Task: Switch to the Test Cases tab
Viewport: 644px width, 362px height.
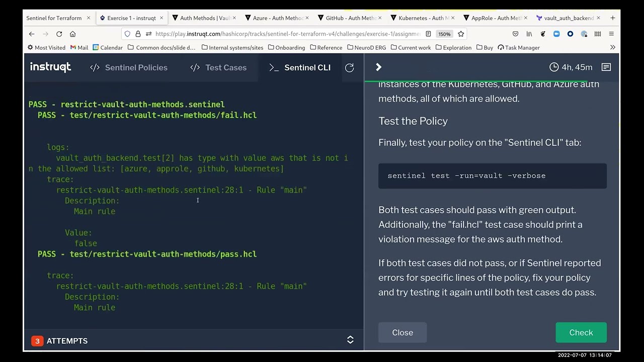Action: point(218,67)
